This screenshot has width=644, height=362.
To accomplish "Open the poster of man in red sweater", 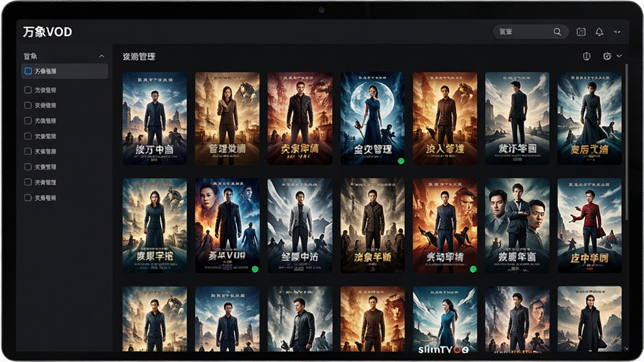I will point(589,226).
